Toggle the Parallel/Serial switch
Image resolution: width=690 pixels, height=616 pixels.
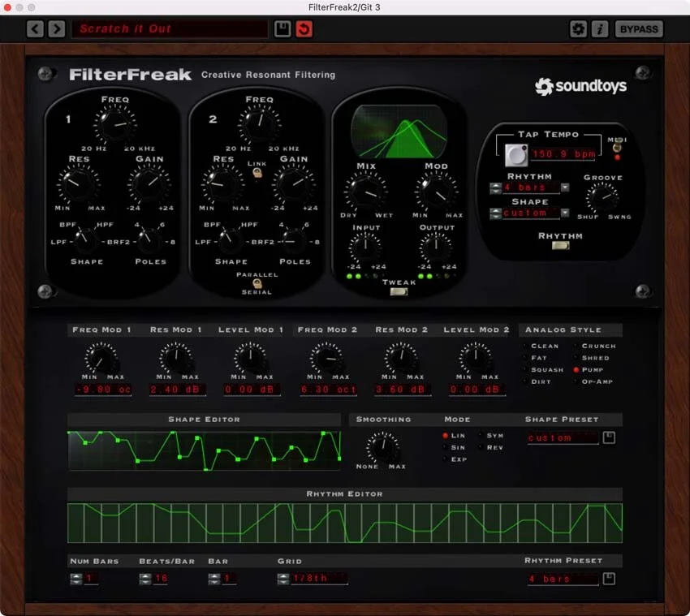tap(257, 283)
